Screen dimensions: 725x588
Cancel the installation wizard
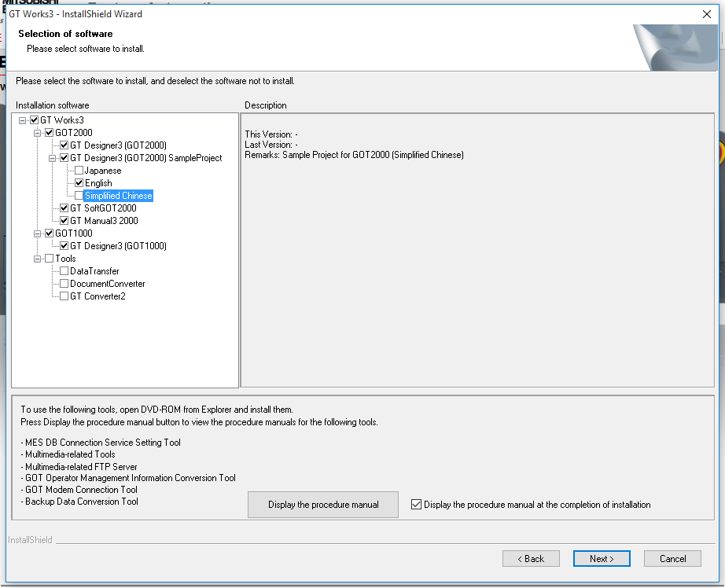pos(673,559)
